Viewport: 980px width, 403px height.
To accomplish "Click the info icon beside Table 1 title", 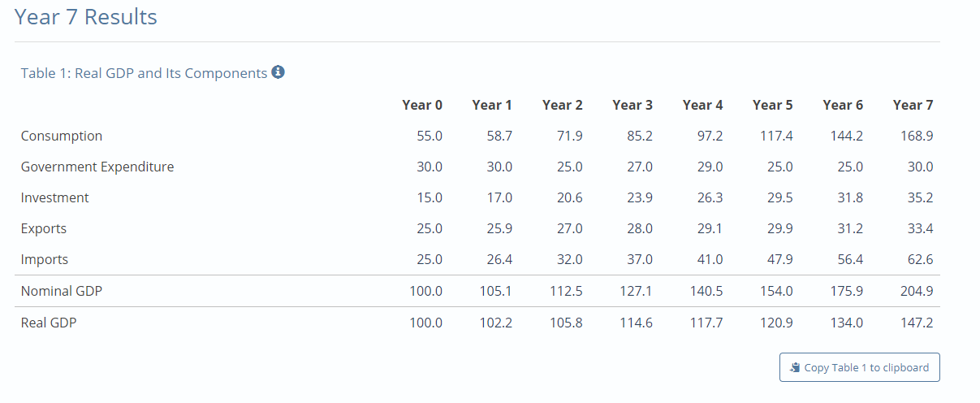I will 278,72.
